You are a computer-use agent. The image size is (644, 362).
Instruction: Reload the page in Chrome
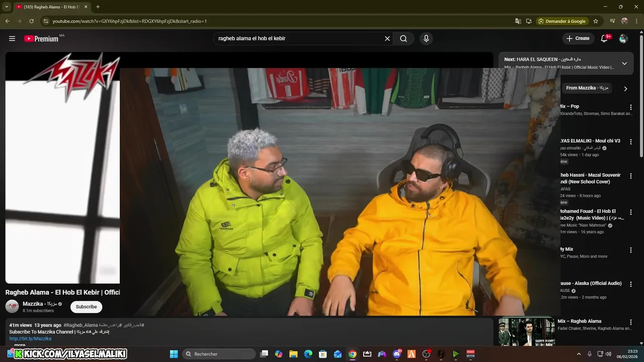click(x=31, y=21)
